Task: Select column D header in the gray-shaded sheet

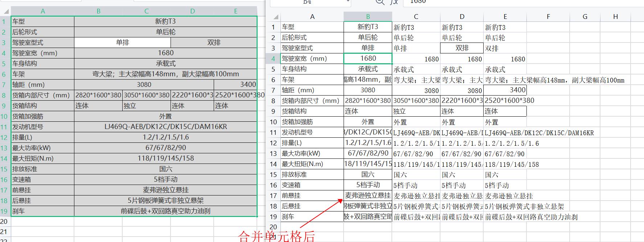Action: point(192,11)
